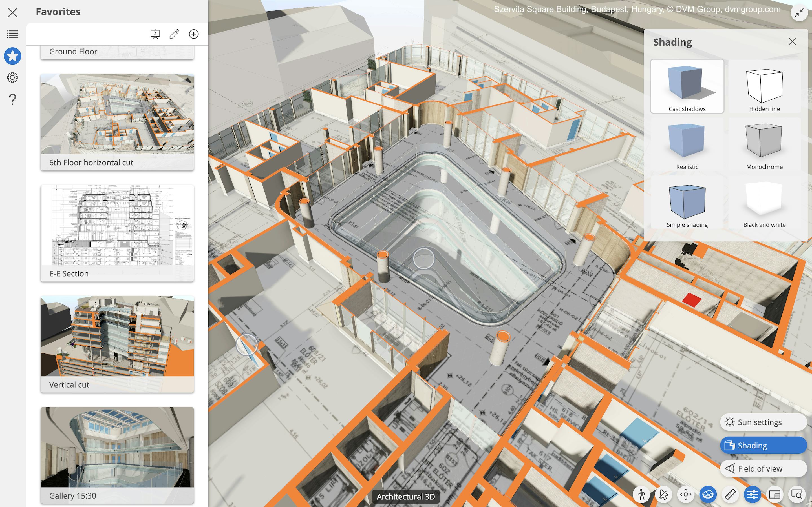812x507 pixels.
Task: Activate walk mode pedestrian icon
Action: (x=641, y=494)
